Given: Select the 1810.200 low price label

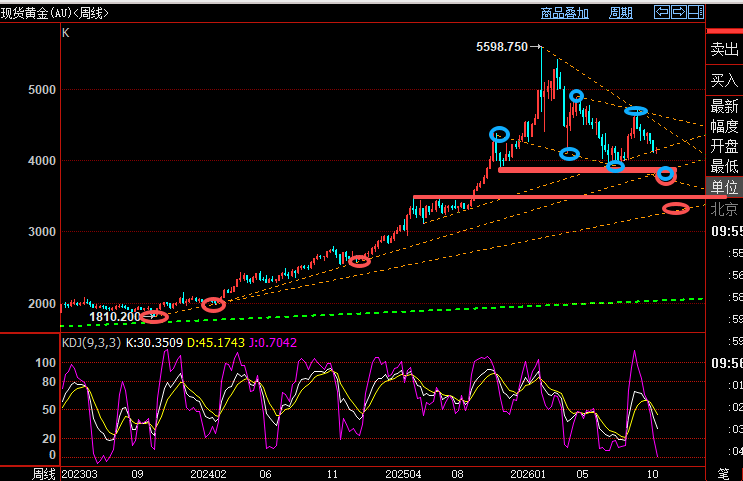Looking at the screenshot, I should [115, 317].
